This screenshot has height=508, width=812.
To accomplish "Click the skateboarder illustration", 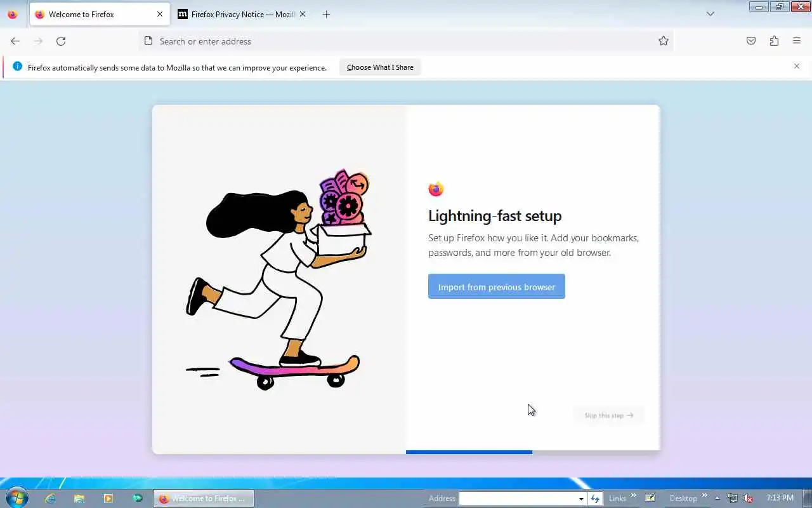I will 279,279.
